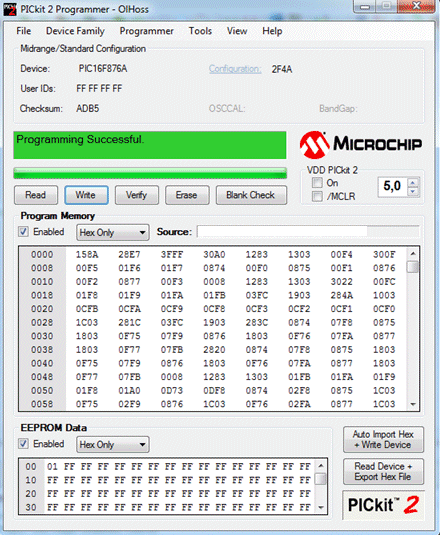The image size is (440, 535).
Task: Select program memory cell 0D73
Action: point(172,391)
